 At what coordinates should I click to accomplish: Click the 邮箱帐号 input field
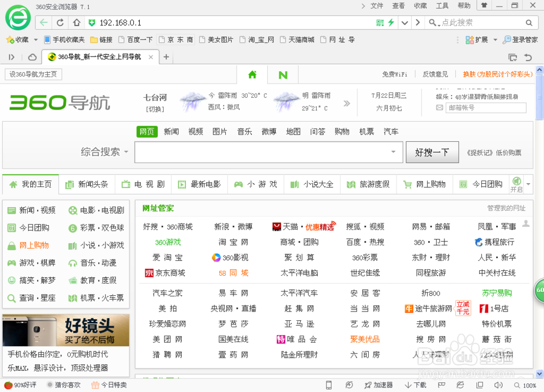pos(486,108)
